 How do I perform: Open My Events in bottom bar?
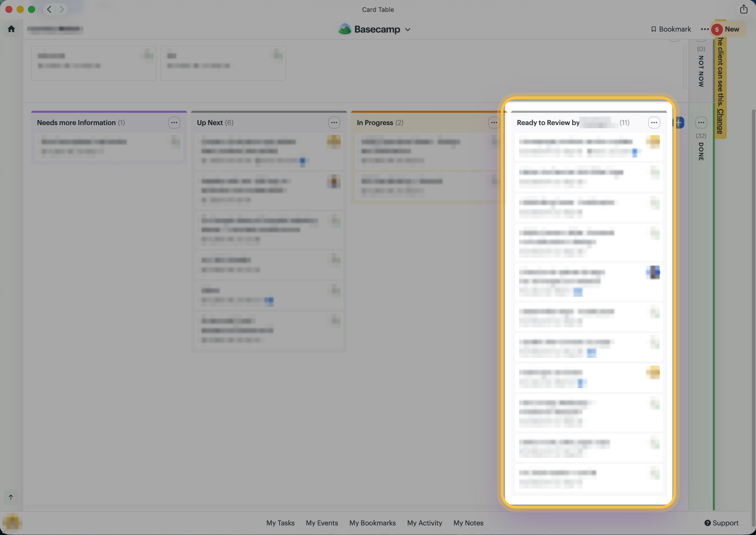pyautogui.click(x=322, y=523)
